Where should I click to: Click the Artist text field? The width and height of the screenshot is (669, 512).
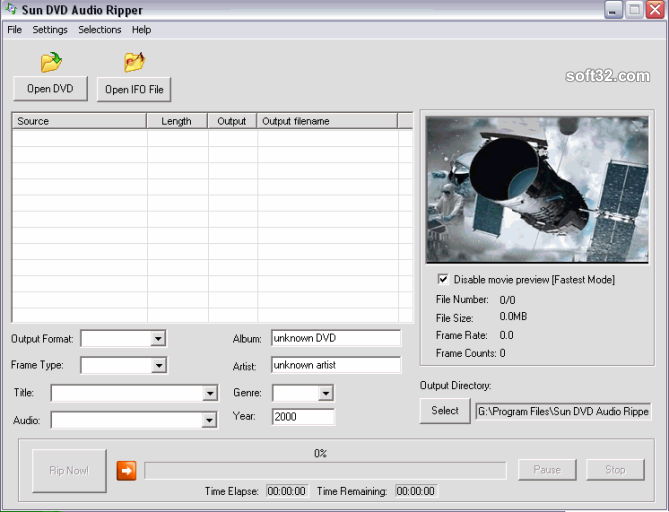[x=336, y=365]
